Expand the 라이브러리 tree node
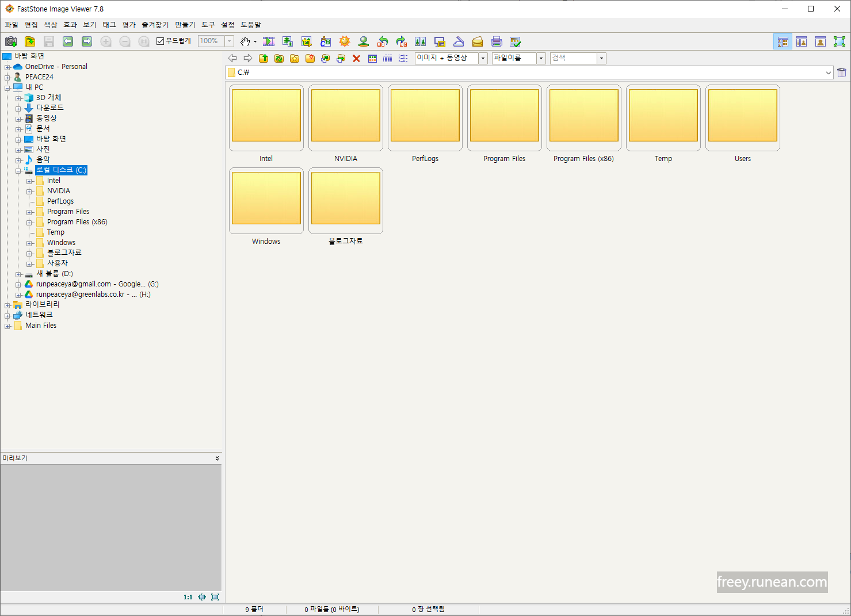The height and width of the screenshot is (616, 851). click(7, 305)
